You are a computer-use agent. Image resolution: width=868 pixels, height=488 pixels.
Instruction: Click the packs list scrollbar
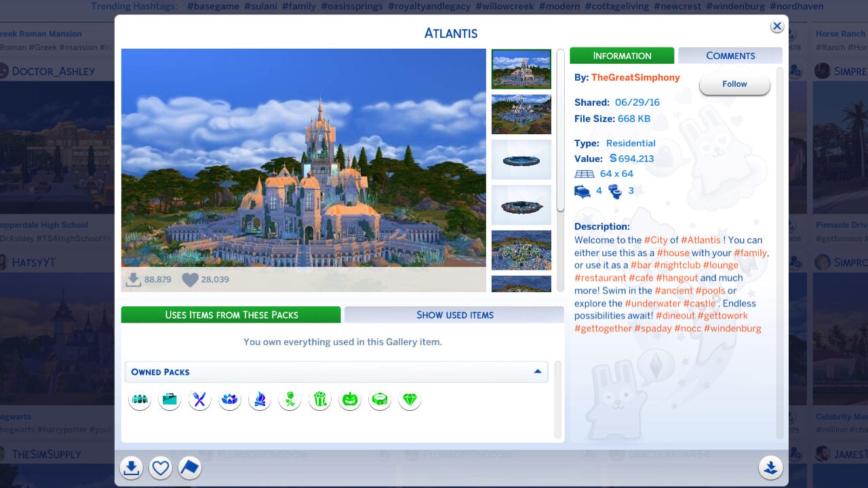(558, 400)
